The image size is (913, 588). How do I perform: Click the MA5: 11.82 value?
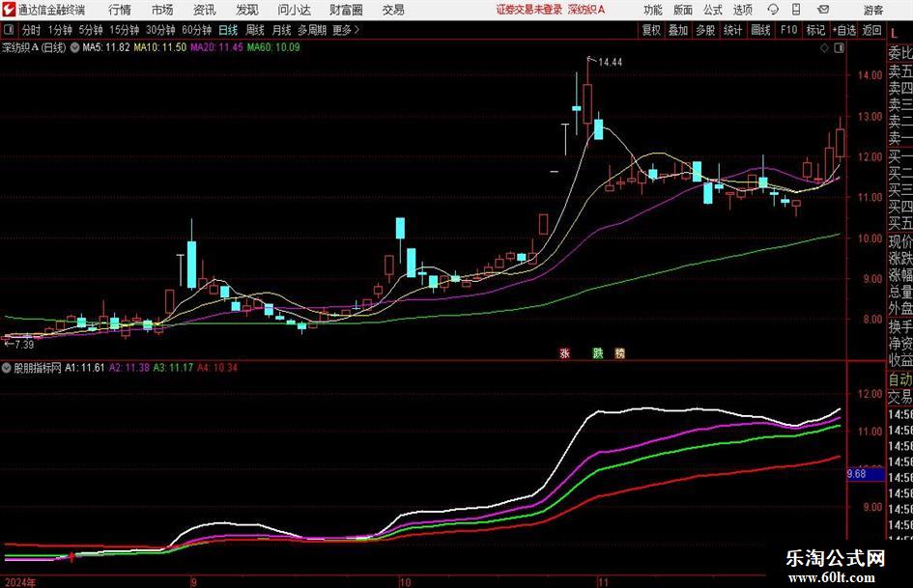click(x=106, y=47)
